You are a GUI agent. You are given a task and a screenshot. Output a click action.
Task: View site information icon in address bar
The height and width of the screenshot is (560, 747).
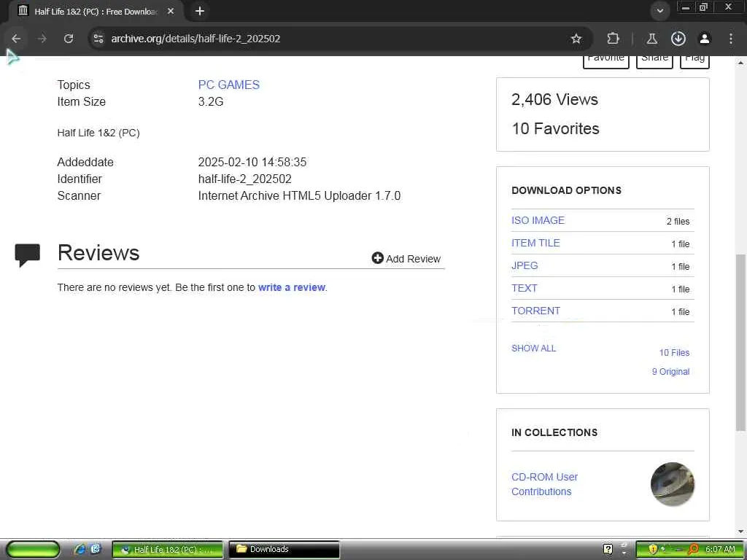point(98,39)
